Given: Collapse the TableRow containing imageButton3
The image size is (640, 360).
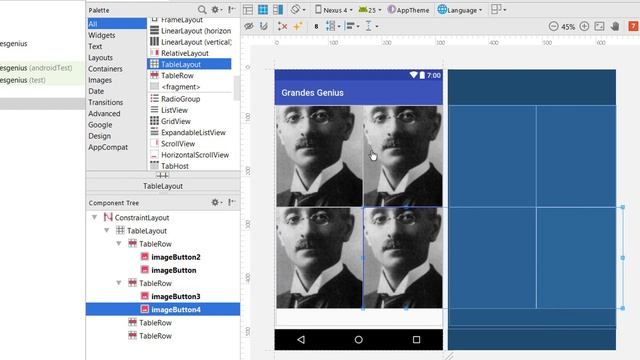Looking at the screenshot, I should click(119, 282).
